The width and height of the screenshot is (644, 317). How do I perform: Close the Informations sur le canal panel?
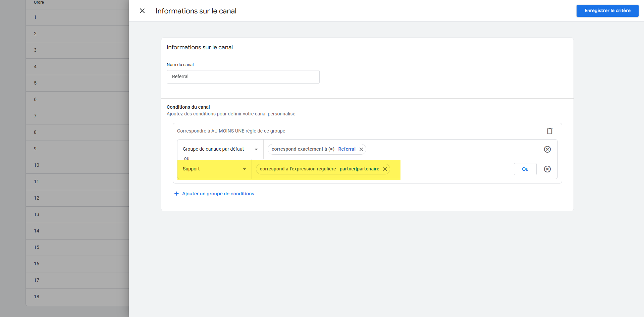(142, 11)
